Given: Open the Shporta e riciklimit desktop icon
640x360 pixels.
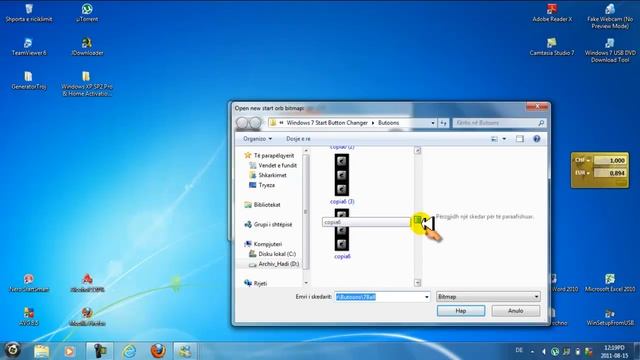Looking at the screenshot, I should (29, 13).
